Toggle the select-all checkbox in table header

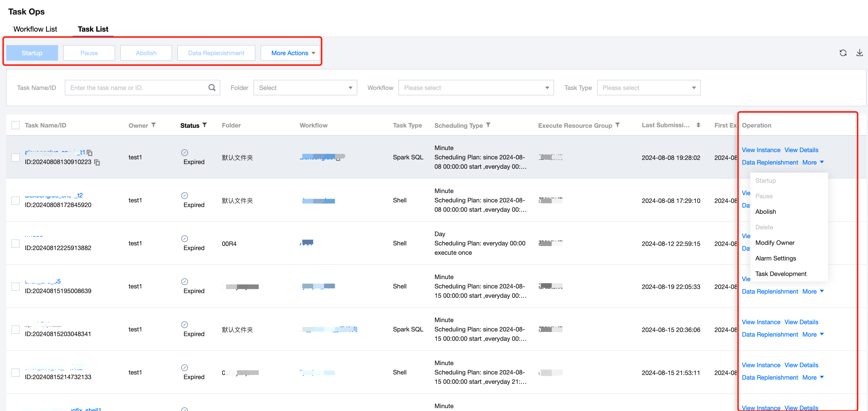coord(16,125)
